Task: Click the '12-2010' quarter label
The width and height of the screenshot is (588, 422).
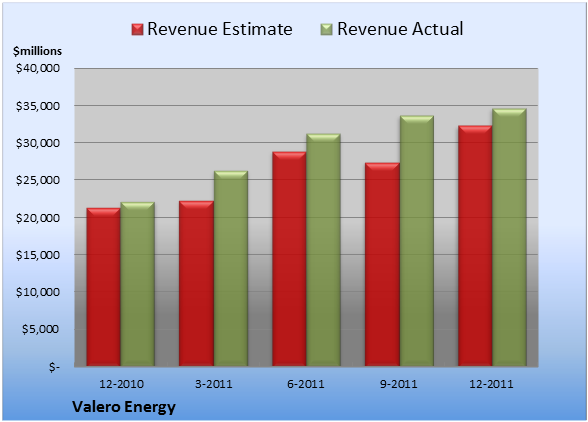Action: (121, 384)
